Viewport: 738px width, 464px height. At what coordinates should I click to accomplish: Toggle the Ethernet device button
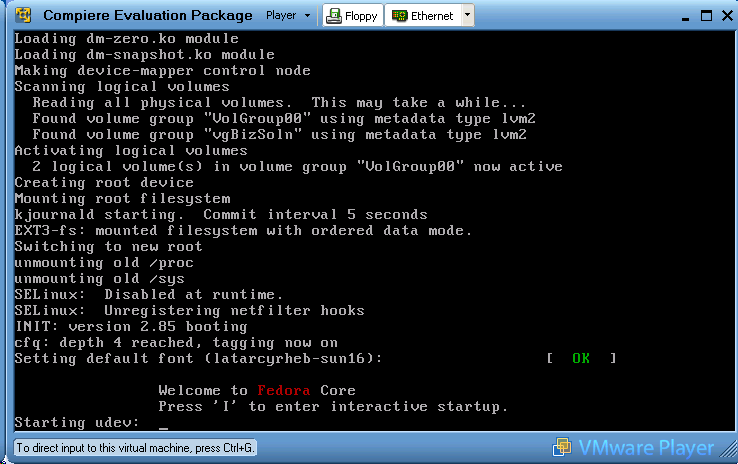(x=422, y=16)
